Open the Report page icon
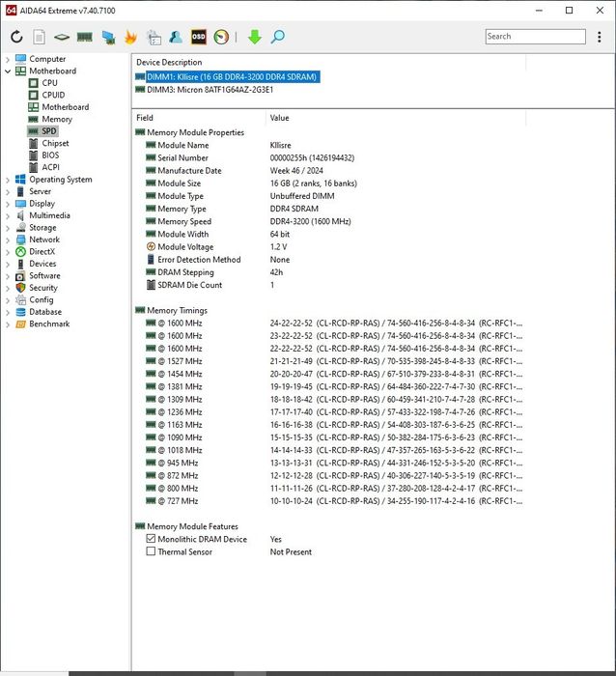Screen dimensions: 616x676 click(x=40, y=37)
